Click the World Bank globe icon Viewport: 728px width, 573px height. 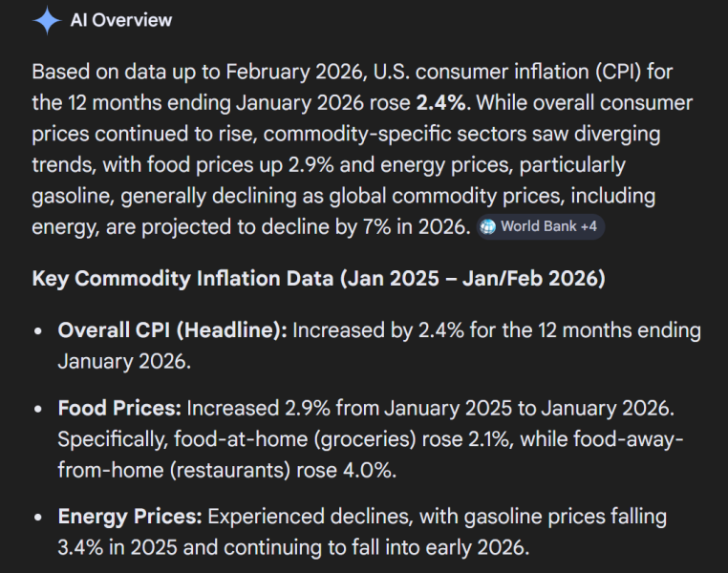tap(488, 226)
